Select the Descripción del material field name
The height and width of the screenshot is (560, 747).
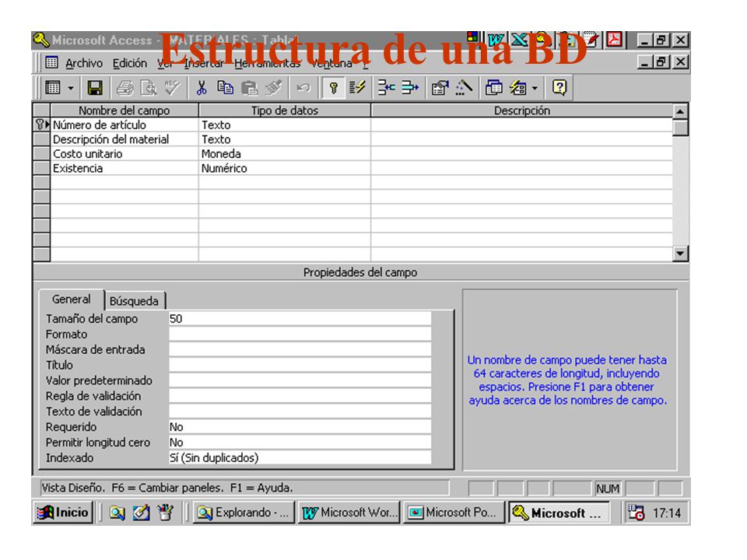110,139
